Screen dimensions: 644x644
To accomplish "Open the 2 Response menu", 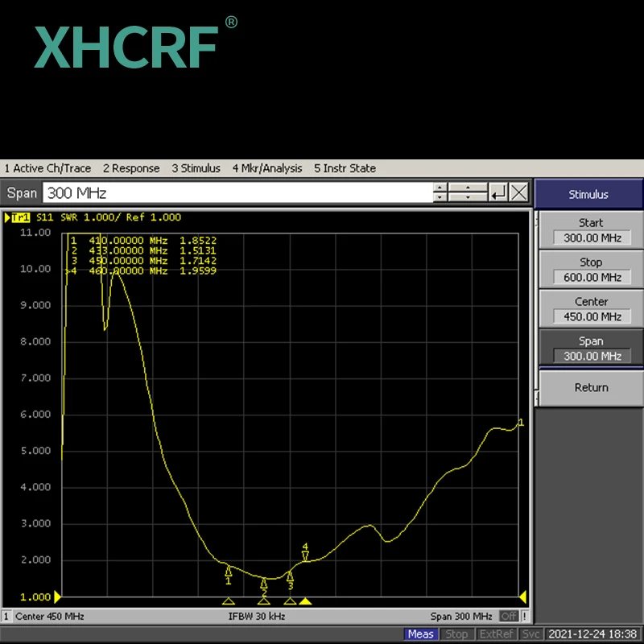I will pyautogui.click(x=131, y=168).
